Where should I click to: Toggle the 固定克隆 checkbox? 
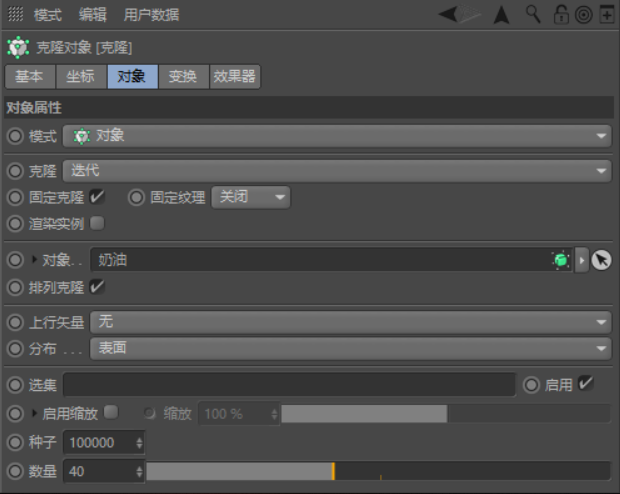tap(97, 197)
